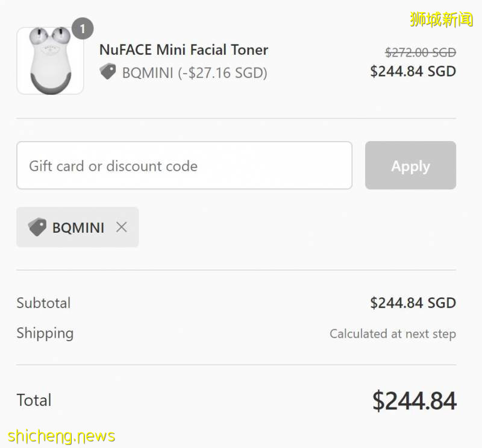
Task: Click the tag icon inside the BQMINI chip
Action: (x=37, y=227)
